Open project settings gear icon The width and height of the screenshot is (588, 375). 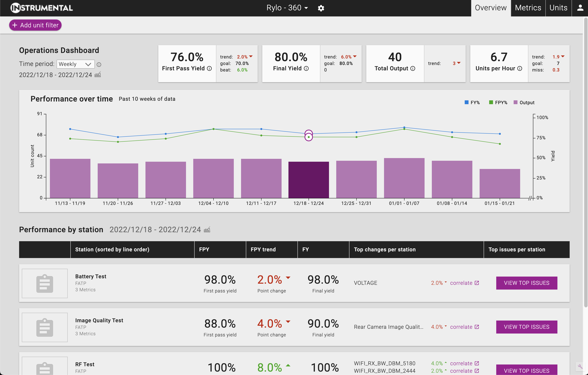[321, 8]
